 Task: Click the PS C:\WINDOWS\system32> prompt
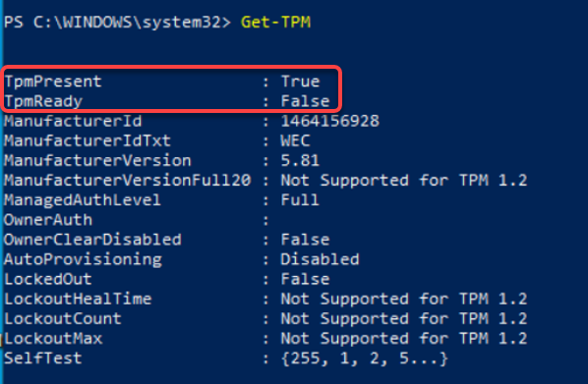point(117,23)
